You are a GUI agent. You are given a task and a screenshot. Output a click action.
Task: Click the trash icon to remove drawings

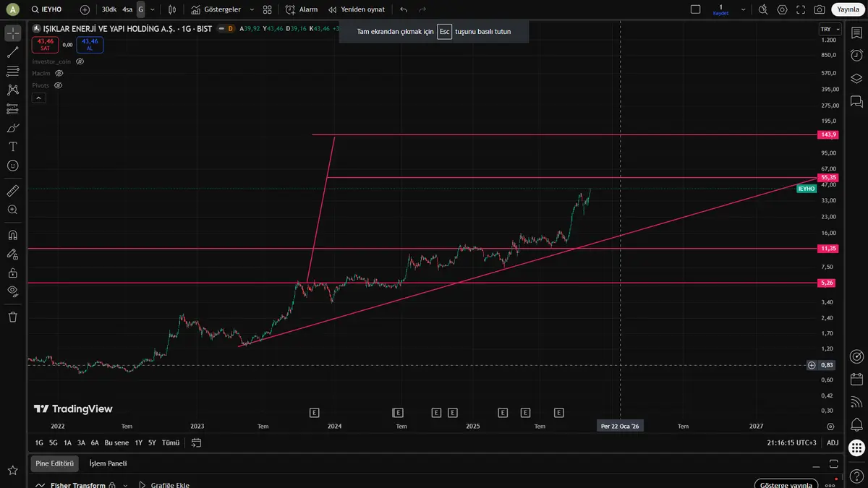tap(12, 317)
